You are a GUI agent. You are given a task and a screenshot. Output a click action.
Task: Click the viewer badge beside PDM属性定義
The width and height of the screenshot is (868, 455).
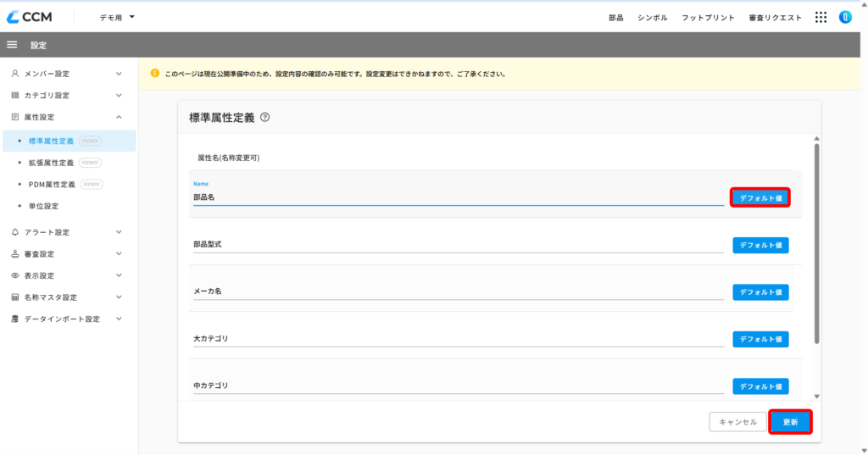click(92, 185)
